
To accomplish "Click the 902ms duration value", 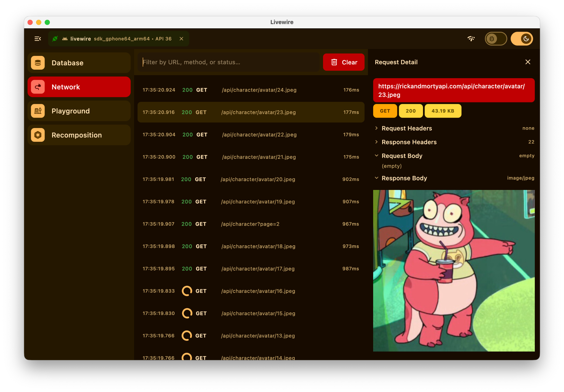I will [x=351, y=179].
